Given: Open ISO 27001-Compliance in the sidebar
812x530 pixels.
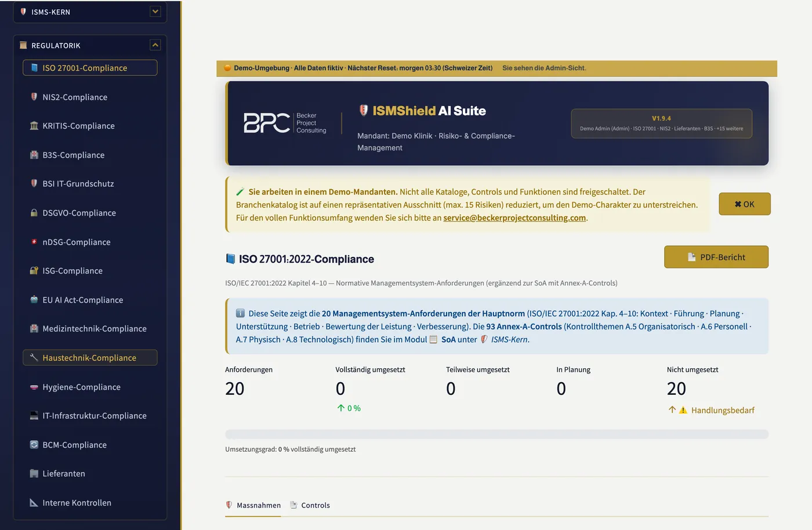Looking at the screenshot, I should (90, 68).
